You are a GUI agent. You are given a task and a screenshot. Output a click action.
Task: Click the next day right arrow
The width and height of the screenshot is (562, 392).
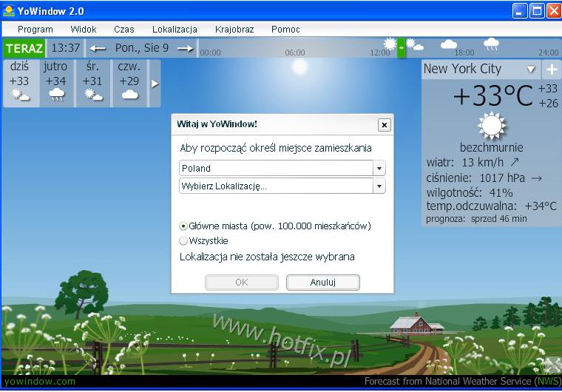pos(185,48)
